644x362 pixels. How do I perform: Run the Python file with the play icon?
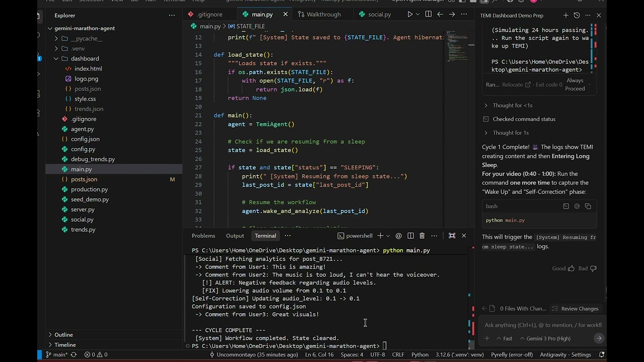point(410,15)
